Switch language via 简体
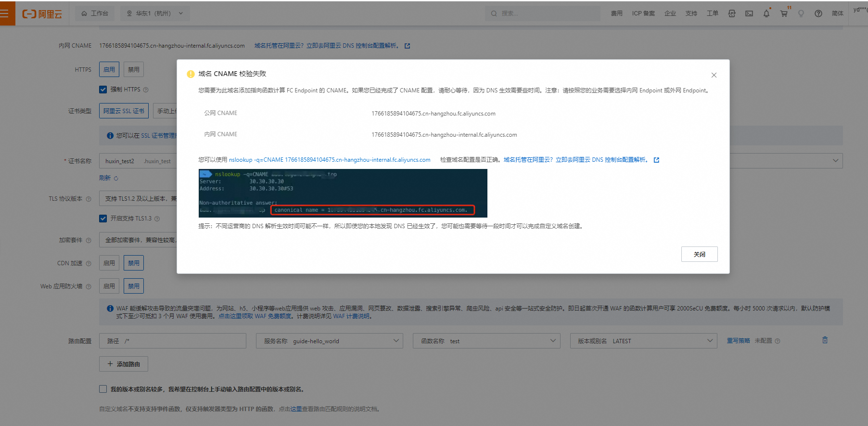The width and height of the screenshot is (868, 426). pos(838,13)
